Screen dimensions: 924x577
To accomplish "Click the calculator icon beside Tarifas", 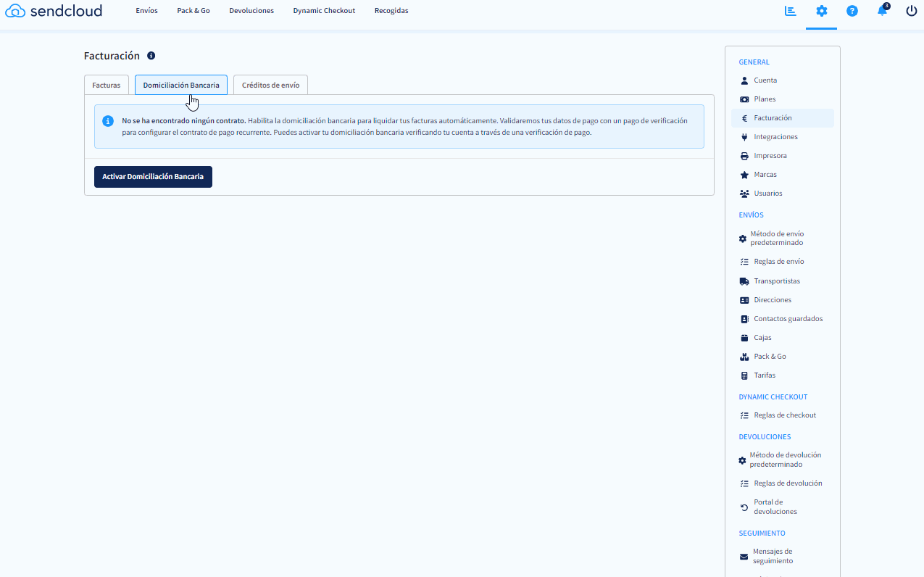I will (x=744, y=375).
